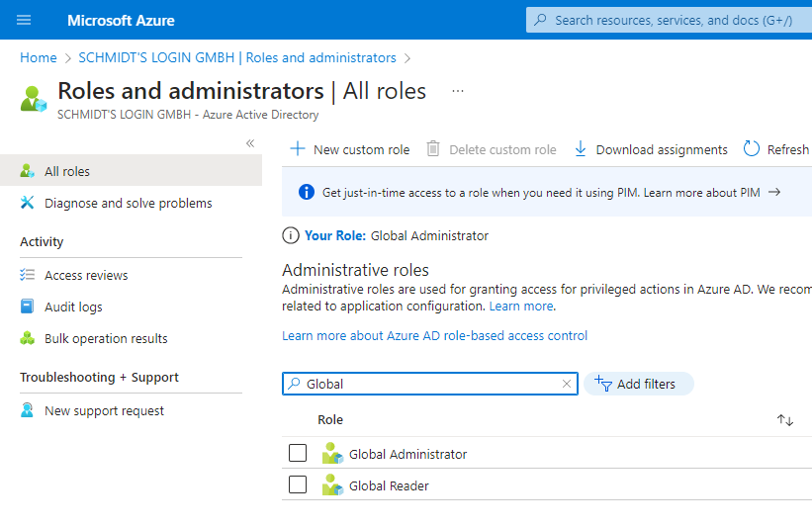Viewport: 812px width, 527px height.
Task: Click the funnel icon in Add filters
Action: click(603, 384)
